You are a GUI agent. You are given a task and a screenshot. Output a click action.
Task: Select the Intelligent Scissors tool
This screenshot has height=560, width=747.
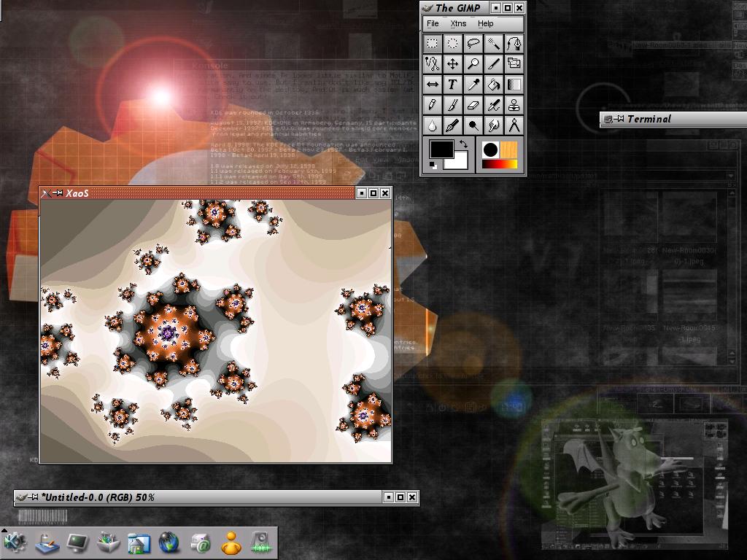[x=432, y=64]
